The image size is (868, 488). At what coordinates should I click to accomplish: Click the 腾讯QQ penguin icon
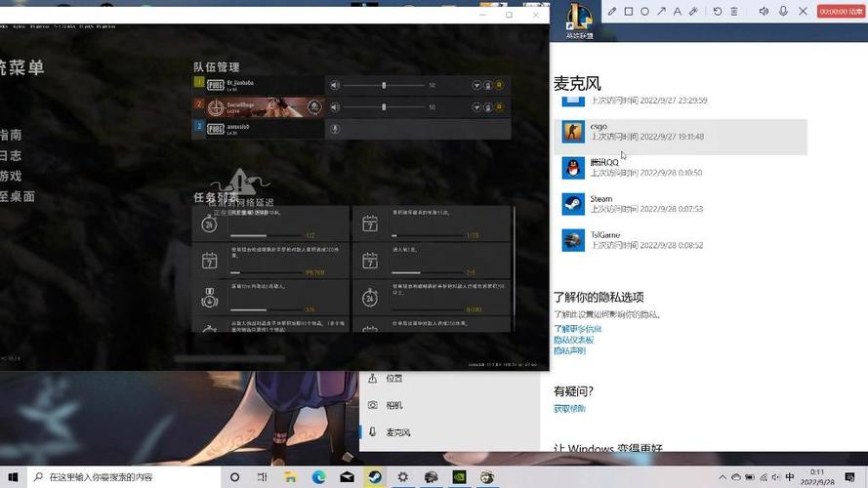573,168
